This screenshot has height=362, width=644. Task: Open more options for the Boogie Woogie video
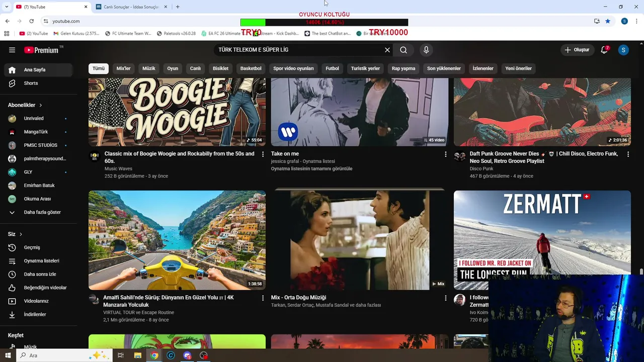pos(263,154)
